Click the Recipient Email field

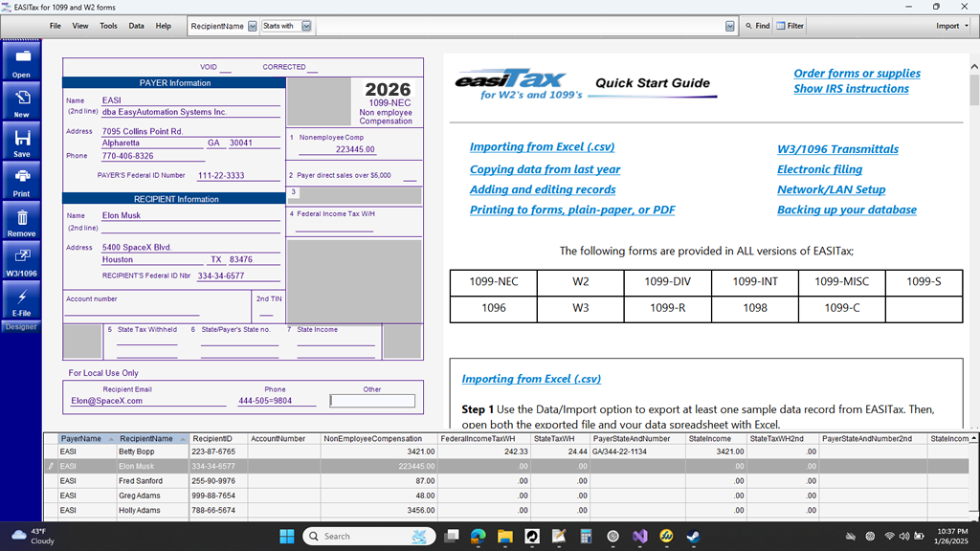148,401
